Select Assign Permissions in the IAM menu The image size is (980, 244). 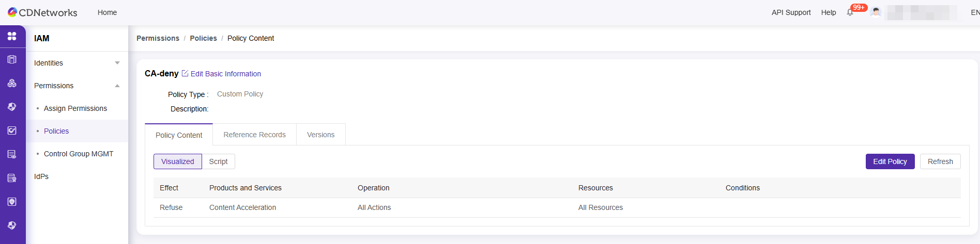pos(75,108)
